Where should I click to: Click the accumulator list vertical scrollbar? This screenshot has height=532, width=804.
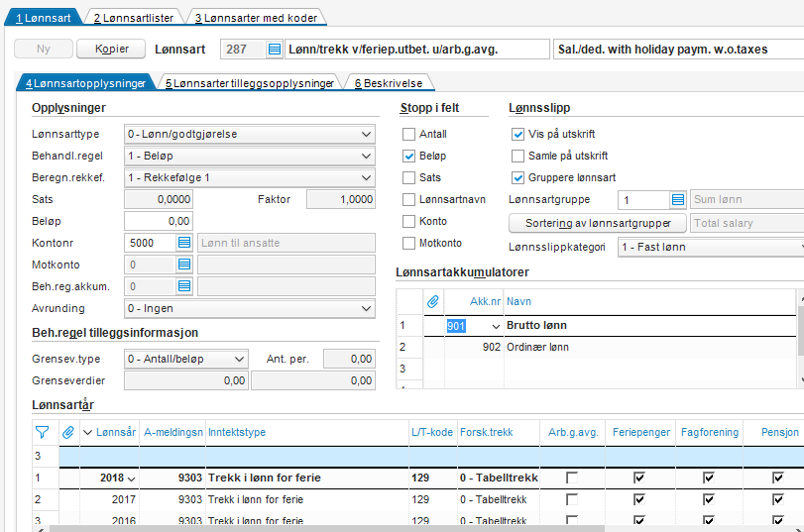point(800,329)
